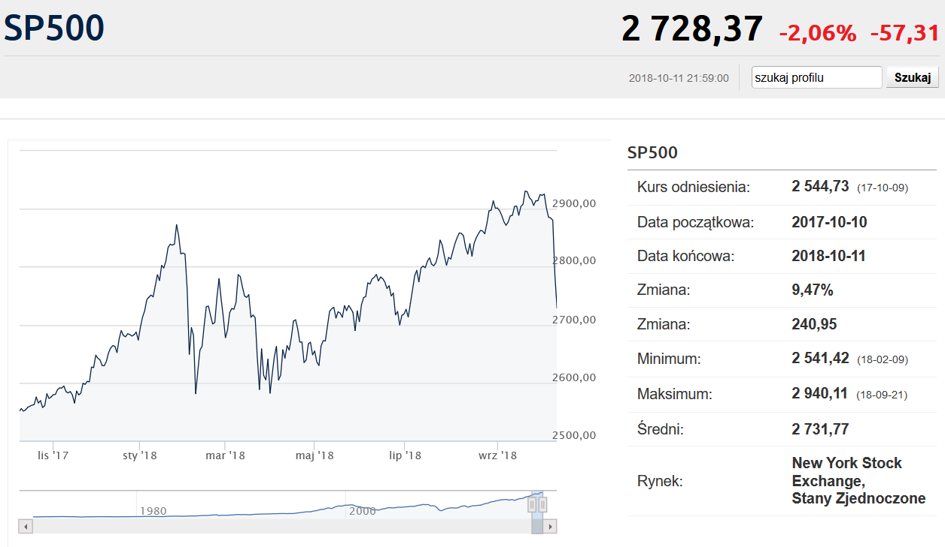Select the "sty '18" x-axis label
Viewport: 945px width, 547px height.
[x=140, y=455]
